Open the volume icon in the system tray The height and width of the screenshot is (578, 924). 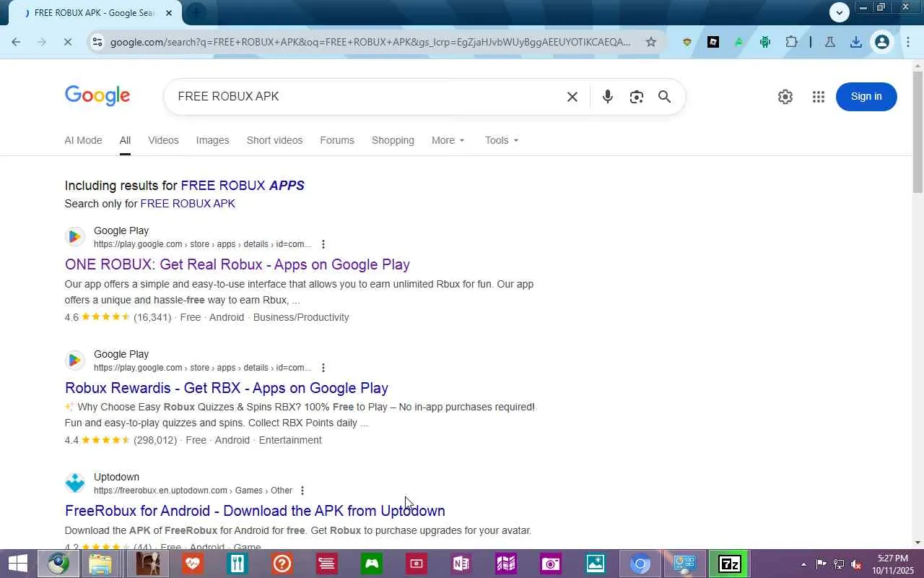click(x=856, y=564)
